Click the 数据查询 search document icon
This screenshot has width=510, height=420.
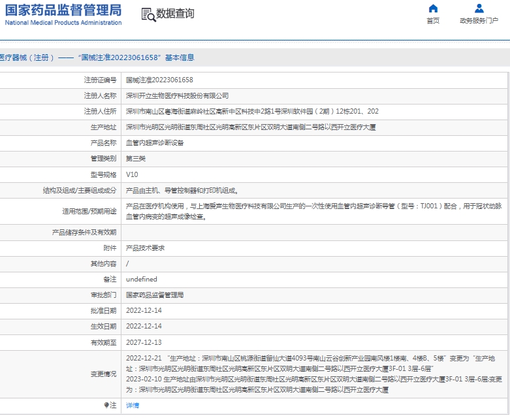pyautogui.click(x=148, y=15)
